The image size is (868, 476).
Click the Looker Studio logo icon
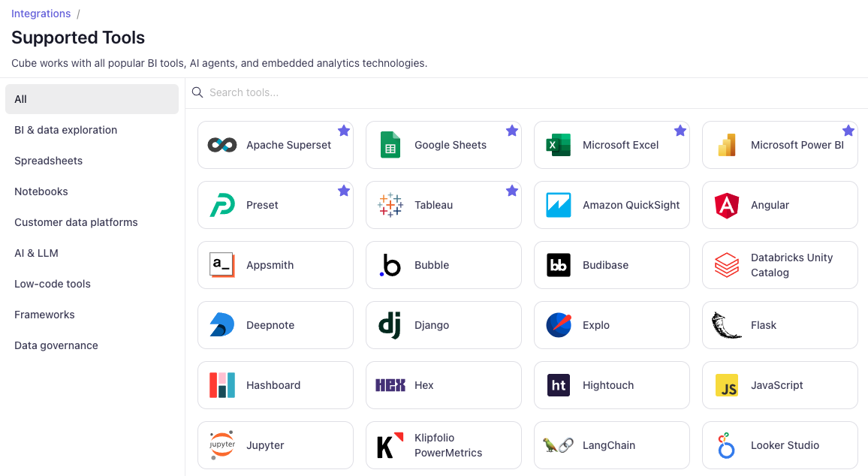[726, 445]
